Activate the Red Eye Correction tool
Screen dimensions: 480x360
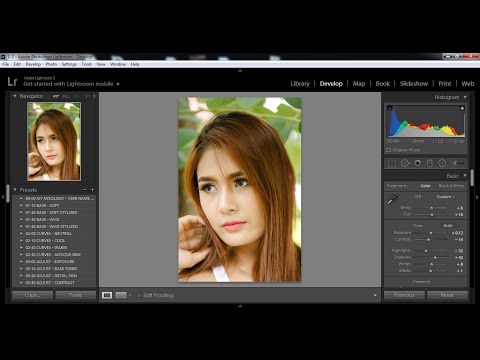(417, 163)
